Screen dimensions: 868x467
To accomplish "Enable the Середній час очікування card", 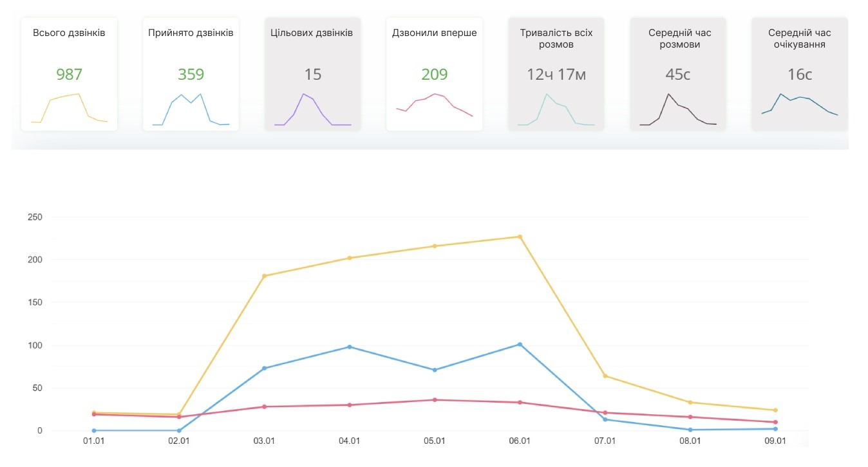I will coord(800,74).
